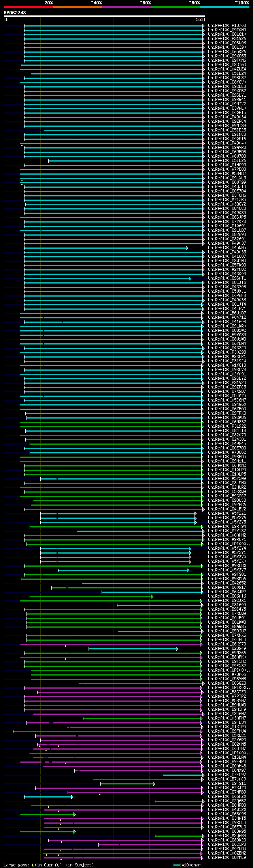Click UniRef100_Q9AVR8 label
This screenshot has width=253, height=868.
click(227, 147)
